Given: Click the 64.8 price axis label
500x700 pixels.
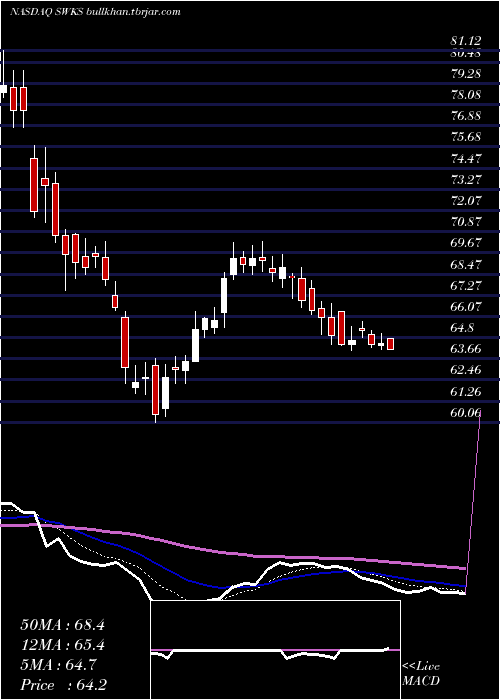Looking at the screenshot, I should (x=462, y=328).
